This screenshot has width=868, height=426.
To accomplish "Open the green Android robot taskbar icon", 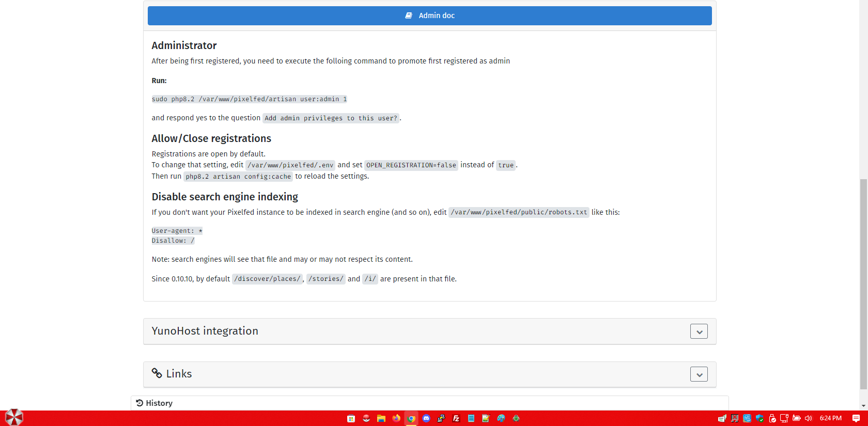I will [516, 418].
